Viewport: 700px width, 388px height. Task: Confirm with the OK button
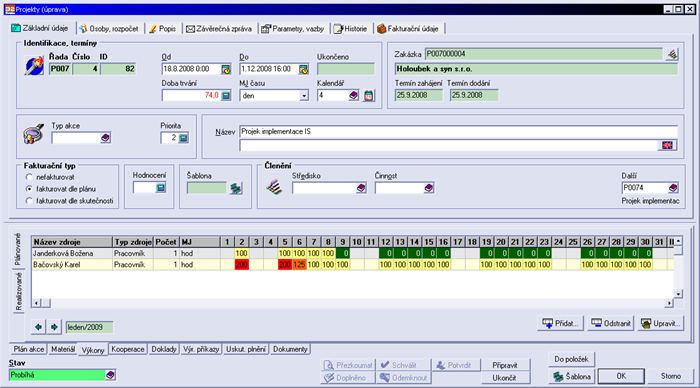(x=621, y=376)
